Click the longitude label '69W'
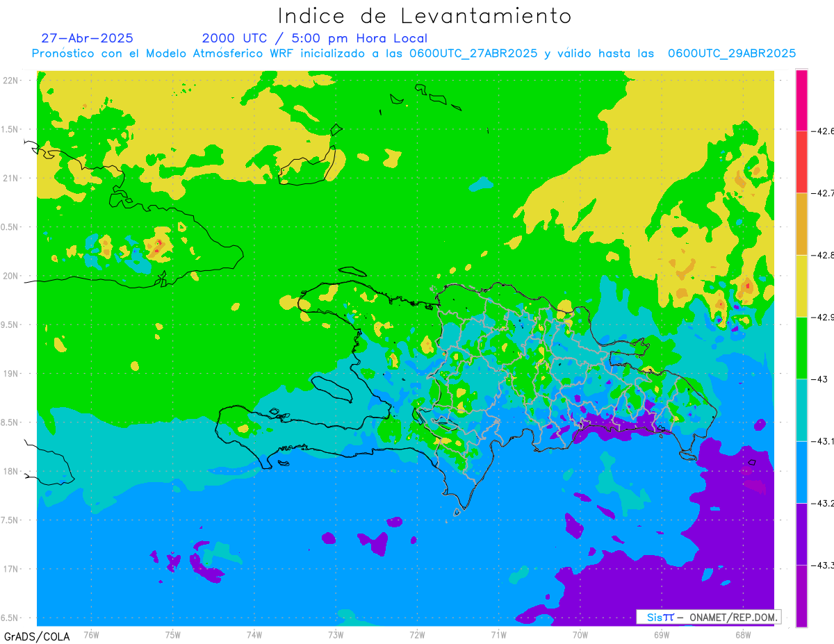 point(661,634)
